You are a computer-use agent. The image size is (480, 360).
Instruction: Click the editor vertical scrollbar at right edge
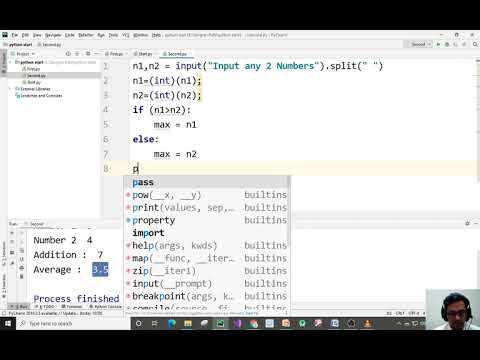coord(478,120)
